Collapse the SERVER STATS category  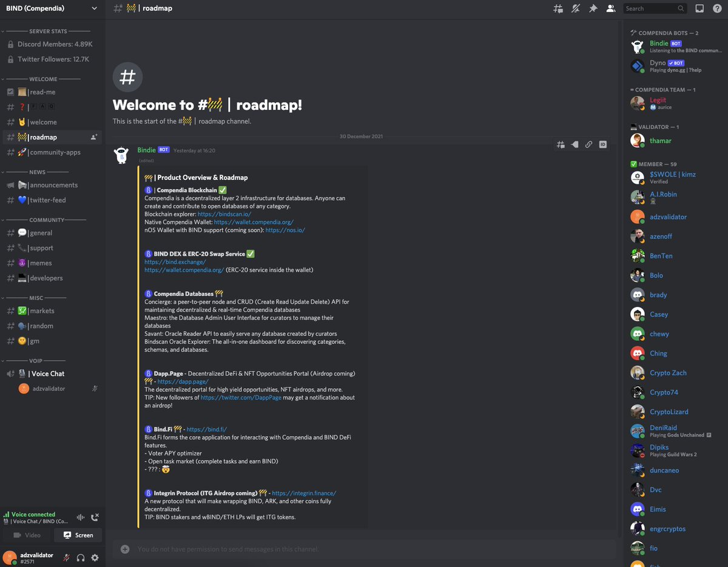47,31
